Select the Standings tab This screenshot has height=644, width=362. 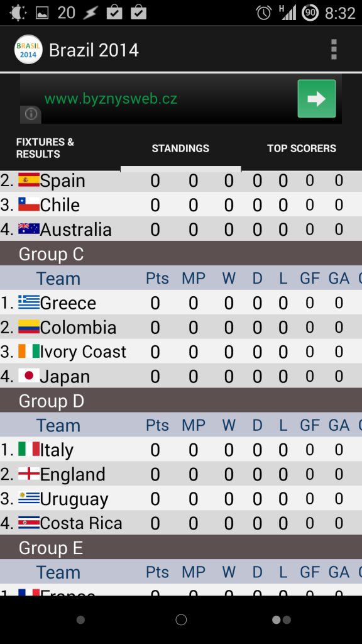180,148
